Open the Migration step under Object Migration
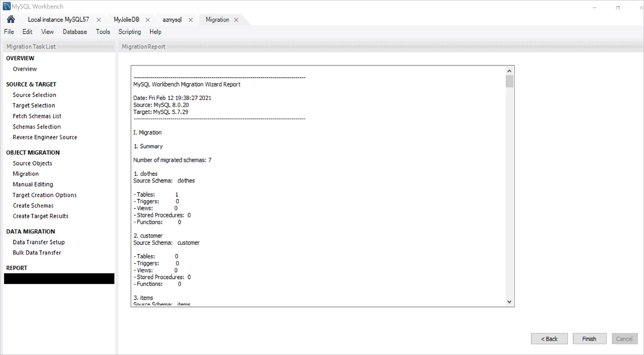 [26, 174]
